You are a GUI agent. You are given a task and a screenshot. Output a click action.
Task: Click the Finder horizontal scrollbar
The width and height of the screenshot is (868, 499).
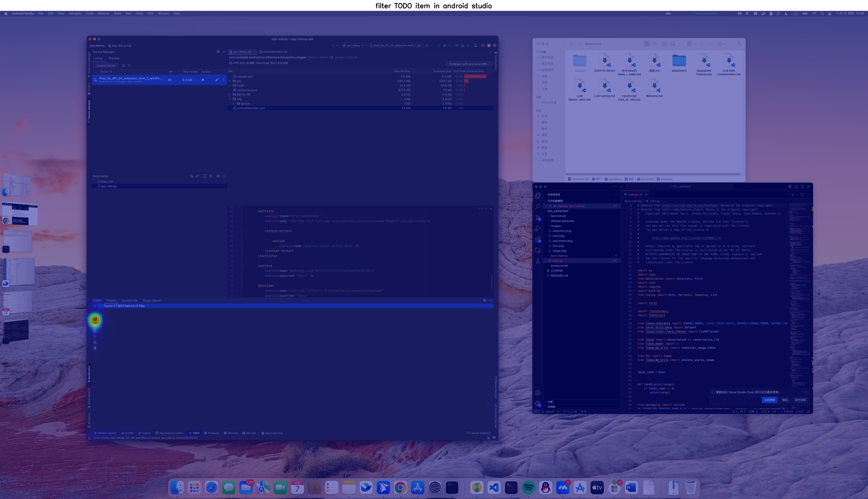click(x=653, y=174)
